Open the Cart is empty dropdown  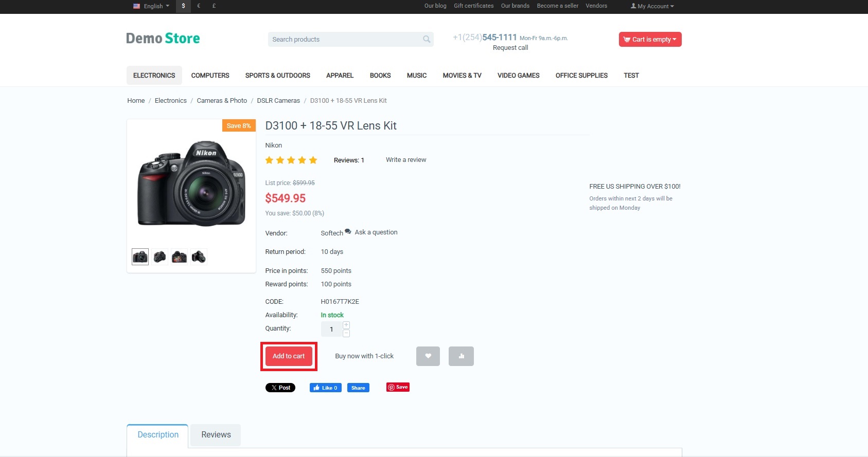click(x=650, y=40)
